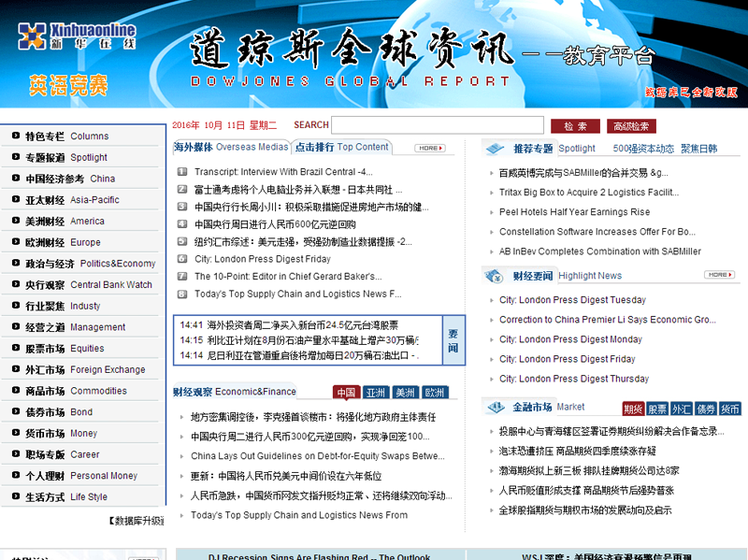Select the 股票 tab in Market
748x560 pixels.
[x=657, y=409]
